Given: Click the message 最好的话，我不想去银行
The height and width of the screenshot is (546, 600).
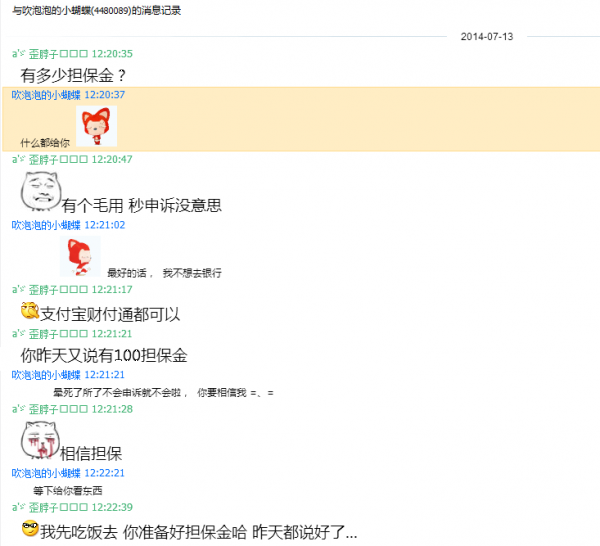Looking at the screenshot, I should 164,273.
